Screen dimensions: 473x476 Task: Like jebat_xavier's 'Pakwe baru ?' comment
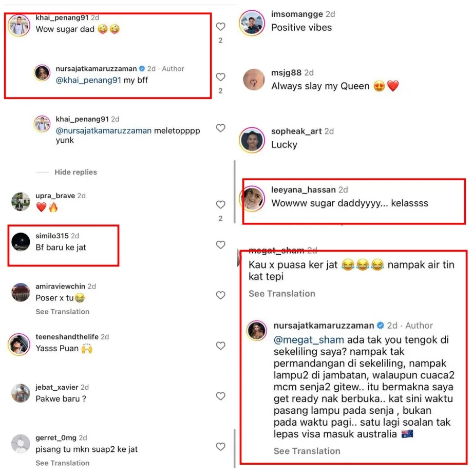(220, 396)
